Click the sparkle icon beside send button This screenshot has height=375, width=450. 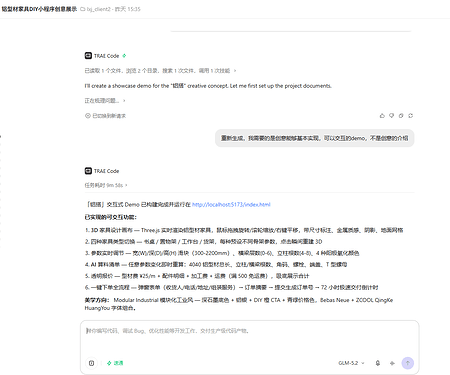pyautogui.click(x=392, y=363)
